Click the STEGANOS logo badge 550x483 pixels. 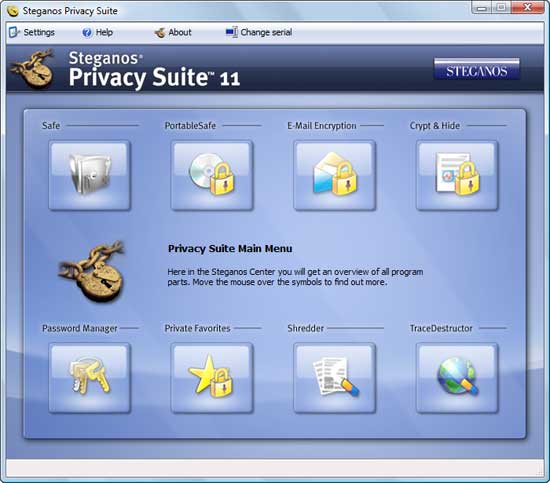pyautogui.click(x=477, y=69)
